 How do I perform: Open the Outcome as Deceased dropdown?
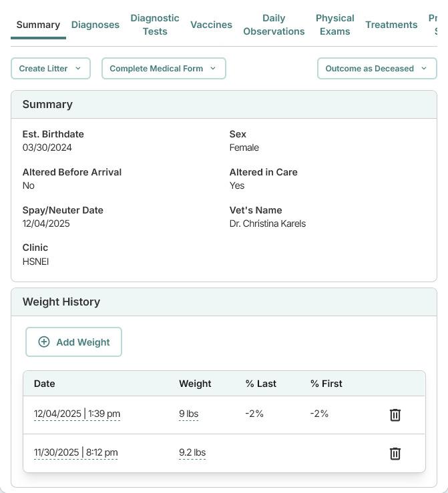click(377, 69)
